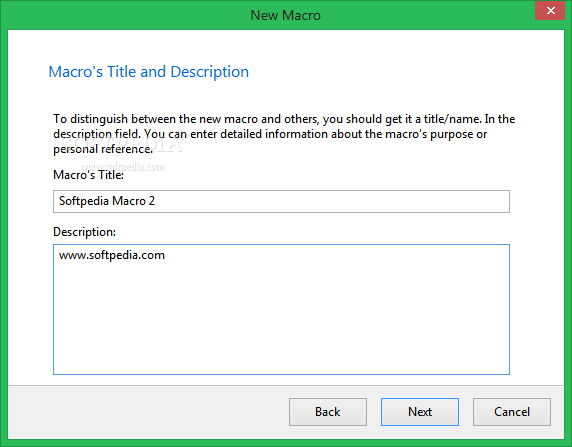Cancel the New Macro wizard
Screen dimensions: 572x447
click(x=511, y=412)
